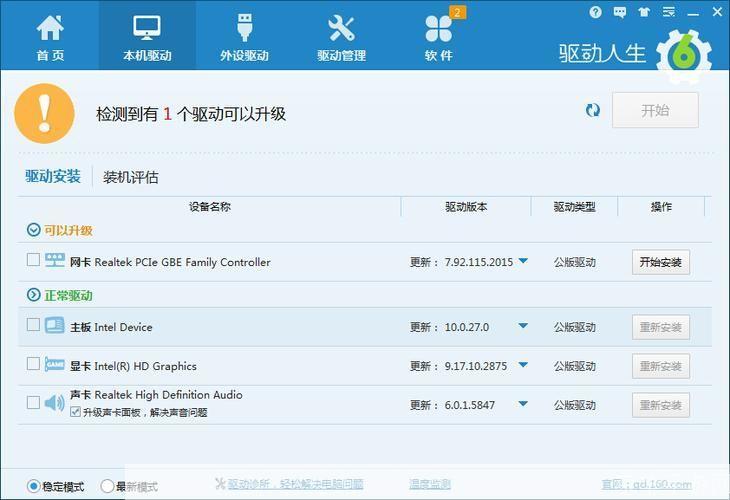Click the 操作 column header

click(x=661, y=207)
